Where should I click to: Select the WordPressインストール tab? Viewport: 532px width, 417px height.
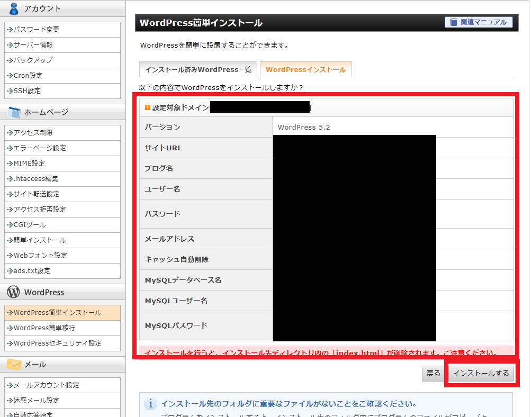[x=305, y=70]
